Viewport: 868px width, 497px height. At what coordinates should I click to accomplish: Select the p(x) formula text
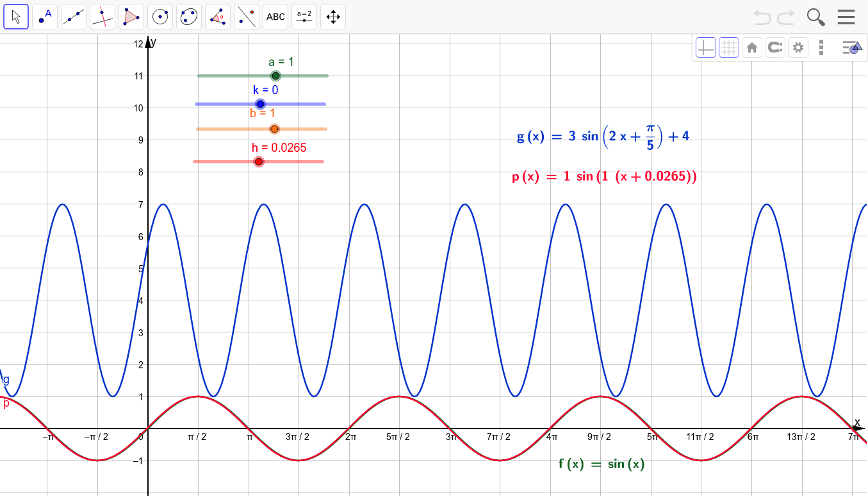point(604,177)
